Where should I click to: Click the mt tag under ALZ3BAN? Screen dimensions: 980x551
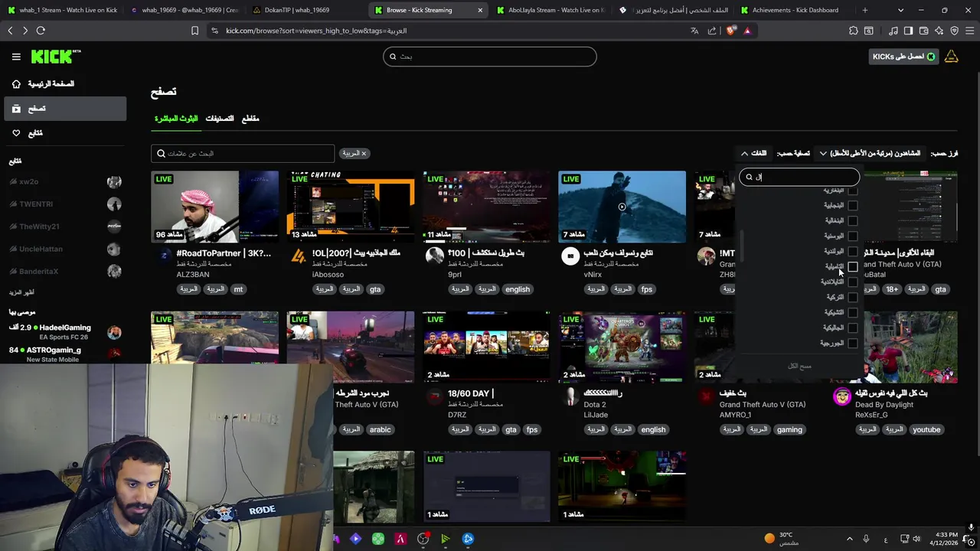click(238, 289)
